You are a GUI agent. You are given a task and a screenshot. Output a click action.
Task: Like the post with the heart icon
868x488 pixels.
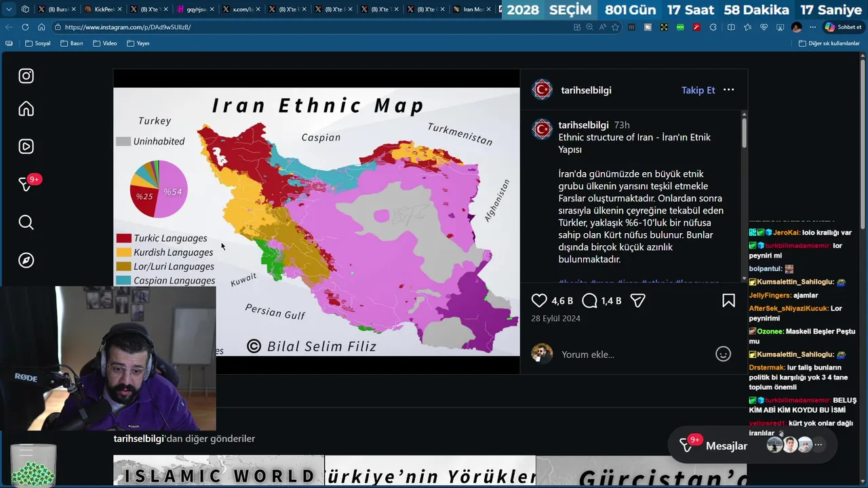(539, 300)
